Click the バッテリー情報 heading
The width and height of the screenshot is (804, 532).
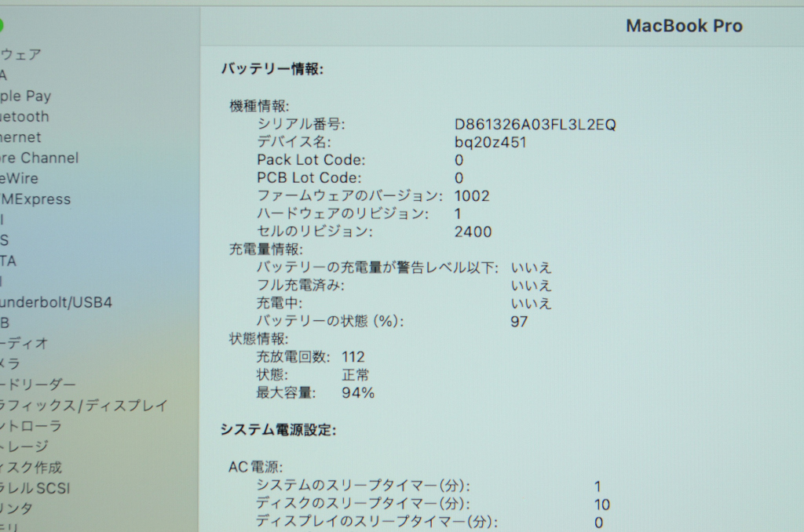pos(272,69)
